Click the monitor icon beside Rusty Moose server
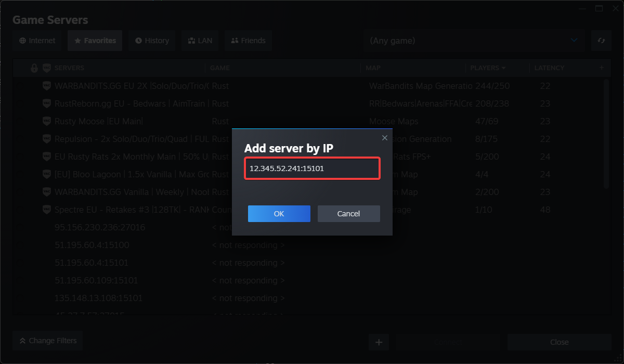This screenshot has width=624, height=364. [46, 121]
